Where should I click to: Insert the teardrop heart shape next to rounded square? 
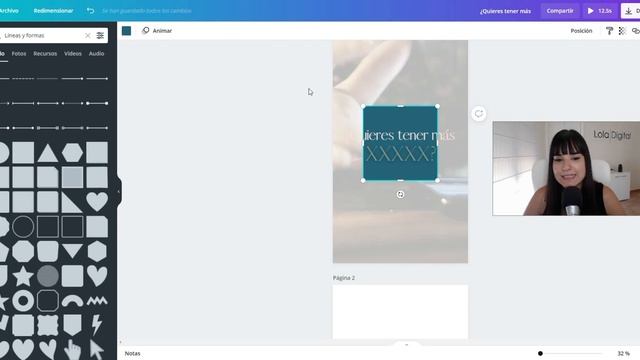pyautogui.click(x=97, y=276)
